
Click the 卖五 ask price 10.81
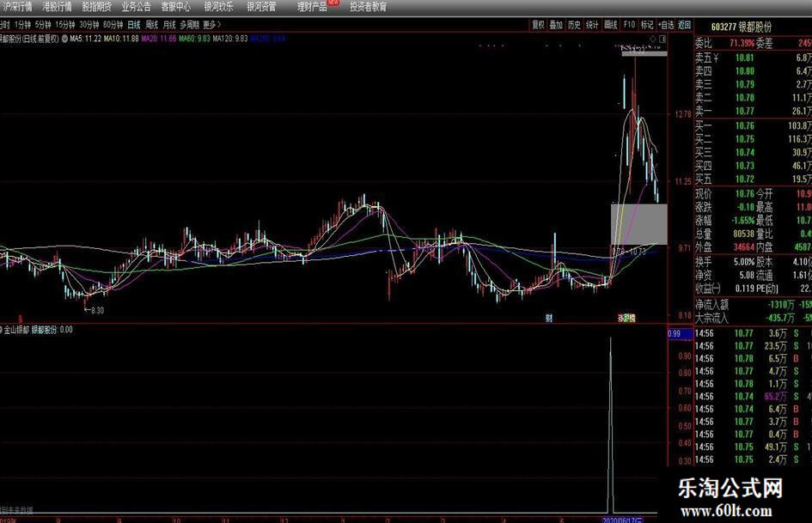[x=745, y=58]
